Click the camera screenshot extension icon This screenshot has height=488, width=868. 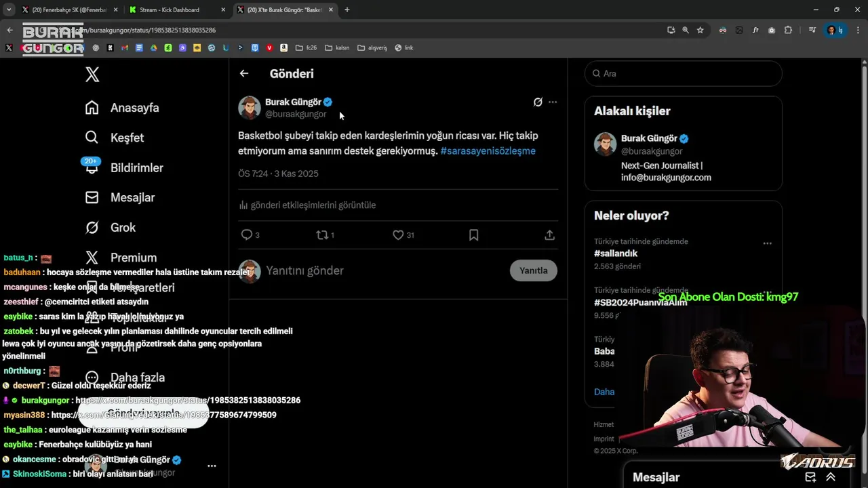point(772,30)
